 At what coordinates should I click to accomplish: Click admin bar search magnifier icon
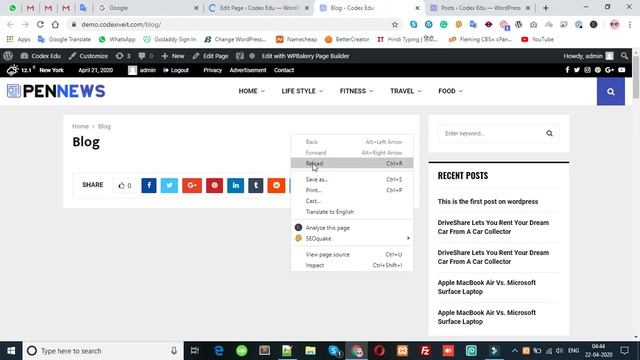click(624, 56)
